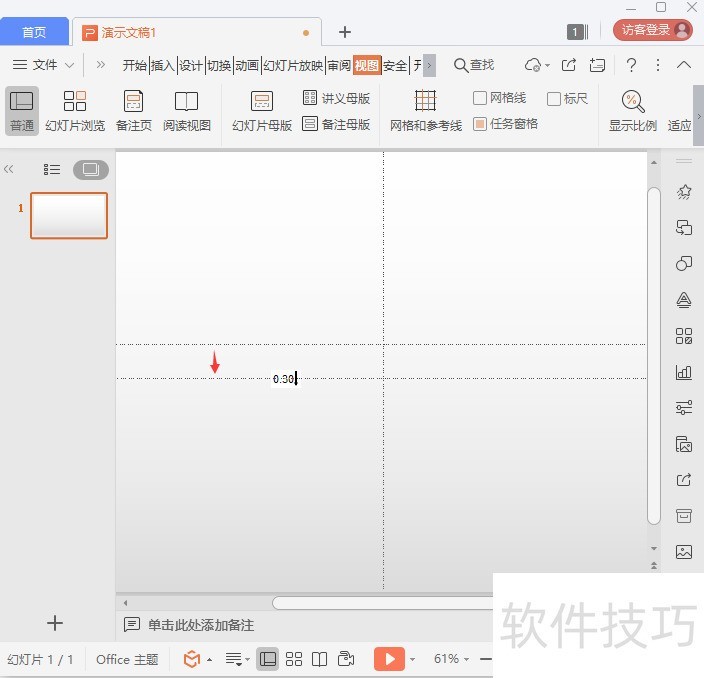Click the outline view icon in slide panel
The height and width of the screenshot is (678, 704).
pos(52,170)
